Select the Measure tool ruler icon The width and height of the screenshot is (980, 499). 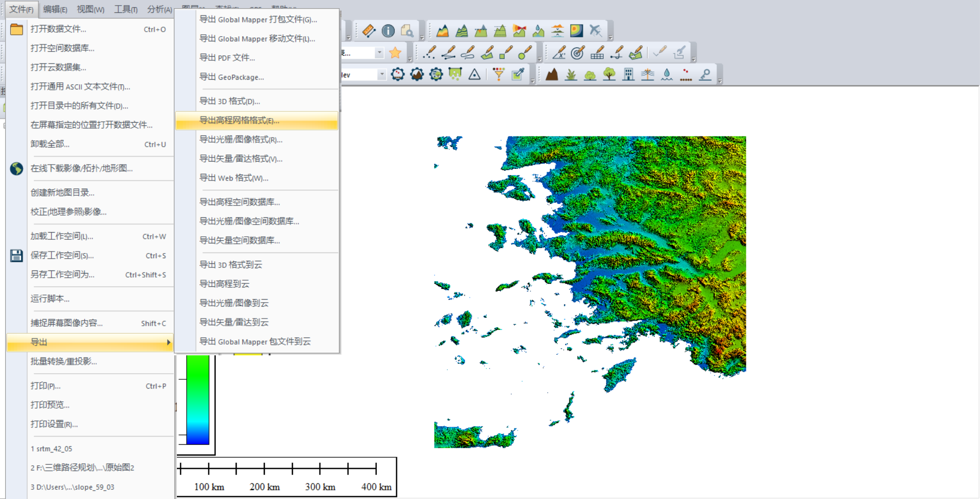(x=369, y=31)
